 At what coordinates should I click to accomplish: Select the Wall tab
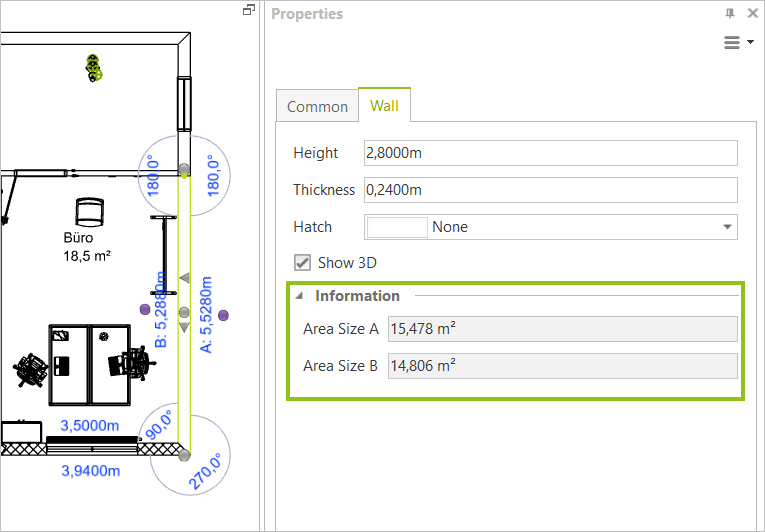(x=384, y=105)
